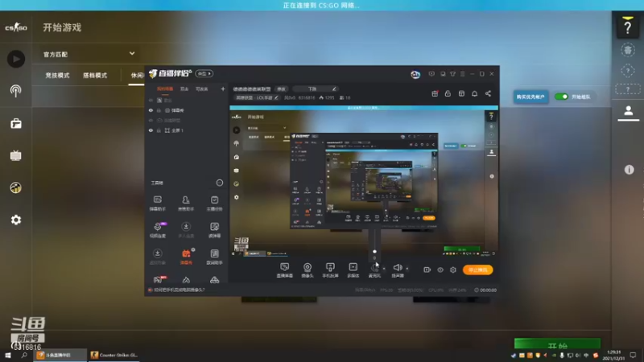Toggle visibility of the third dimmed source
The height and width of the screenshot is (362, 644).
pyautogui.click(x=151, y=120)
